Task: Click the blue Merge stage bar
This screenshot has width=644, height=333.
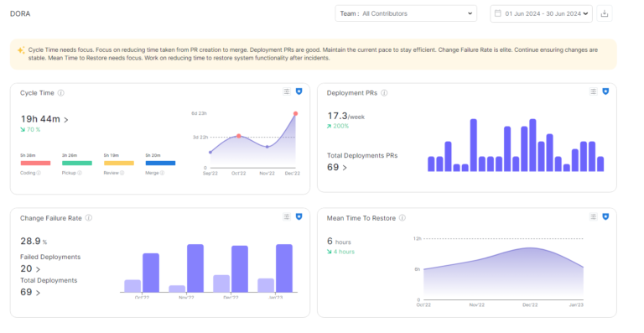Action: [161, 163]
